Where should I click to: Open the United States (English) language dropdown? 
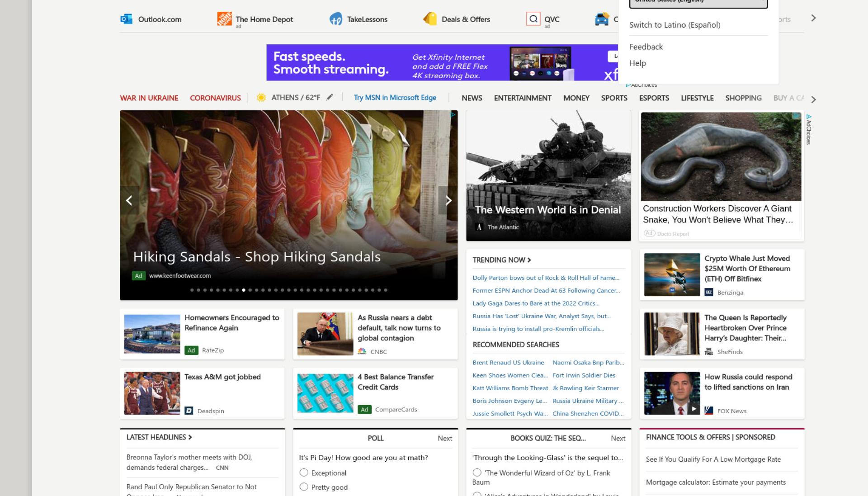(698, 3)
